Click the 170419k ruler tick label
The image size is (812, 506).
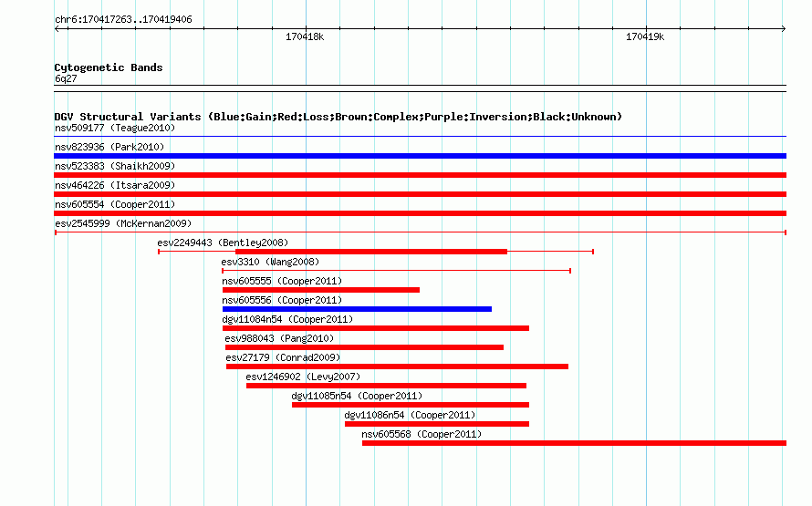(645, 36)
